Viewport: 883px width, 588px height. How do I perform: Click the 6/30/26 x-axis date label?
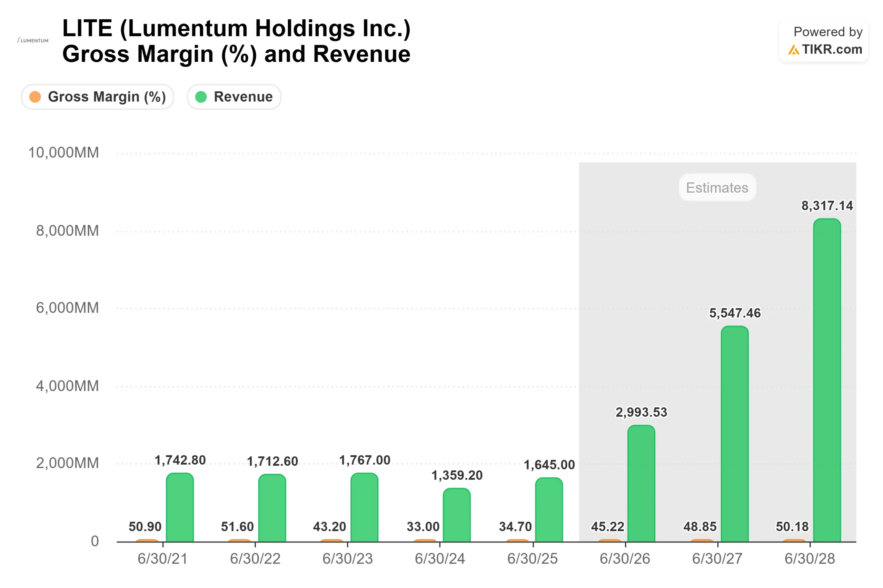[x=625, y=559]
